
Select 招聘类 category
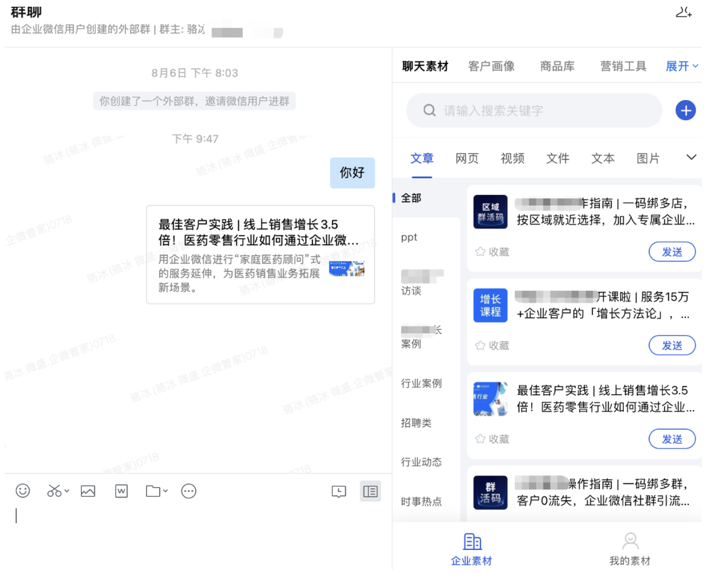click(x=416, y=423)
